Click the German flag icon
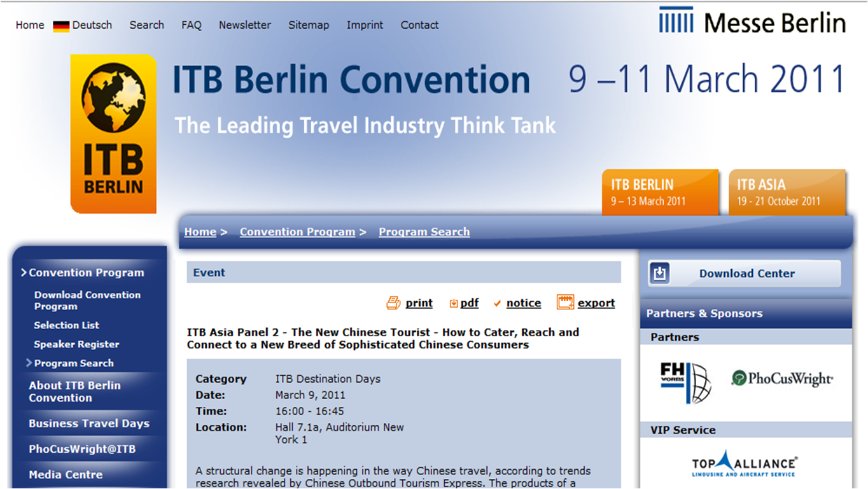The image size is (868, 489). (61, 26)
